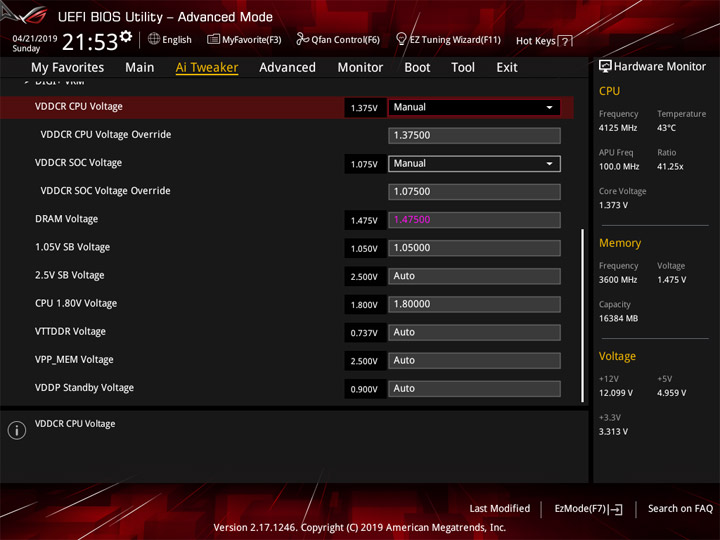Select the VDDCR SOC Voltage label
The width and height of the screenshot is (720, 540).
[x=79, y=163]
